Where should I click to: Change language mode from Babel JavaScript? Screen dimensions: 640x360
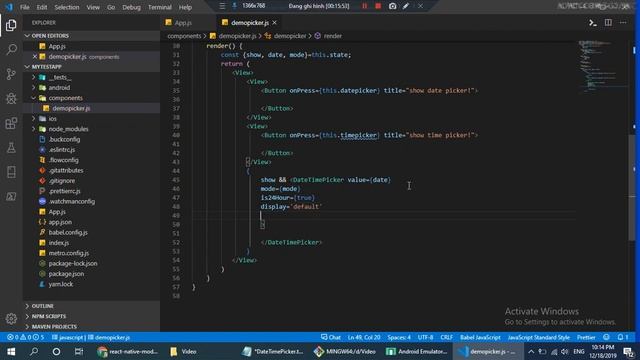(480, 337)
